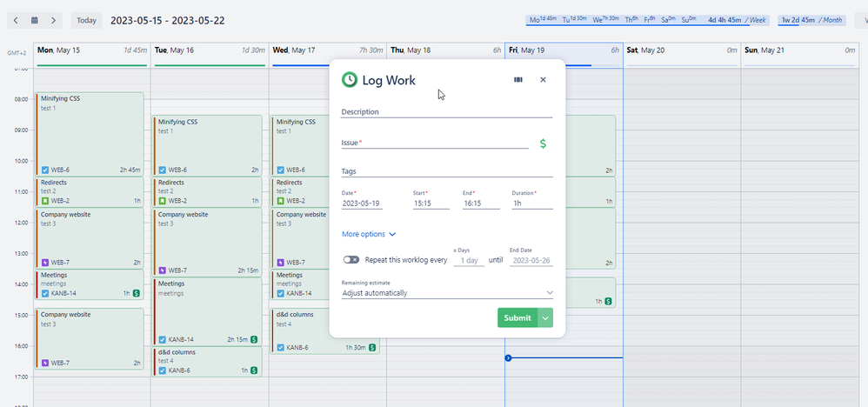The height and width of the screenshot is (407, 868).
Task: Click the Submit button
Action: [517, 317]
